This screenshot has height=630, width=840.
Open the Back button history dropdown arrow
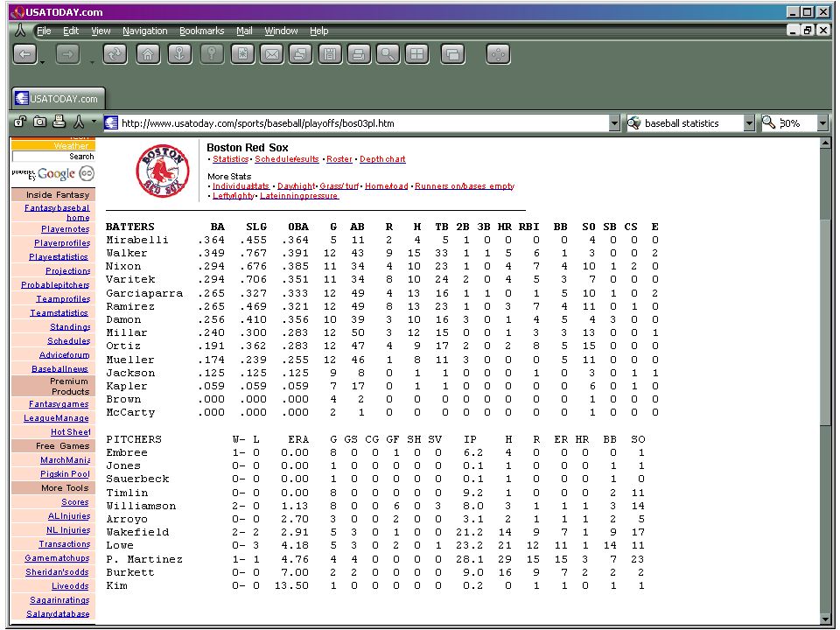[x=42, y=63]
